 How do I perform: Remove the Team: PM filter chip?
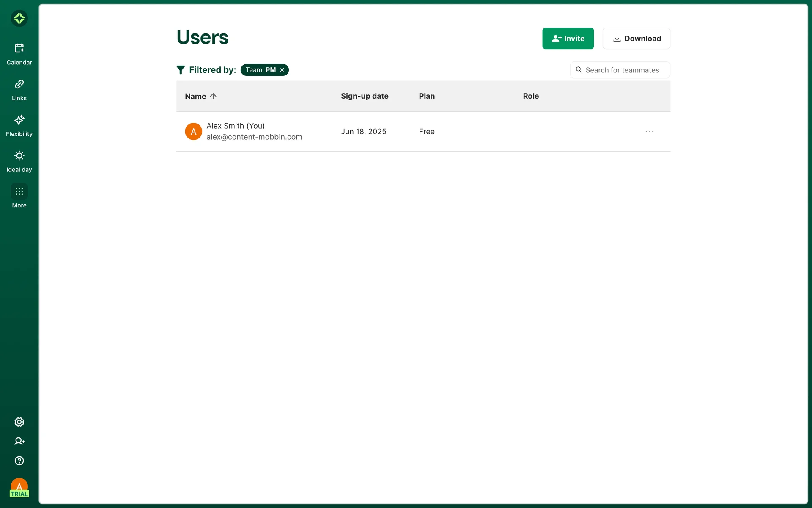pyautogui.click(x=282, y=70)
